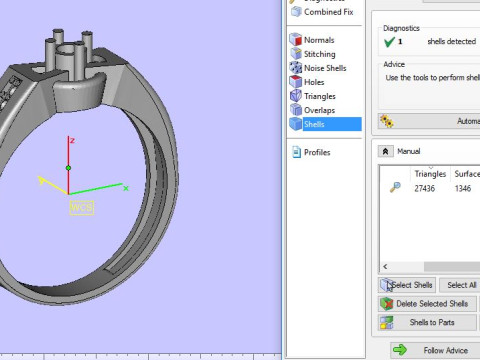Click the Overlaps cube icon
This screenshot has width=480, height=360.
[296, 110]
